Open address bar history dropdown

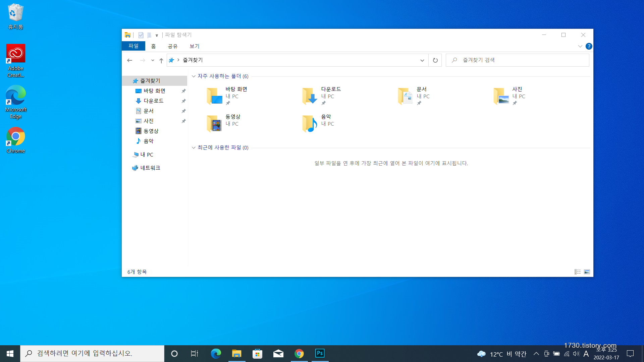click(422, 60)
